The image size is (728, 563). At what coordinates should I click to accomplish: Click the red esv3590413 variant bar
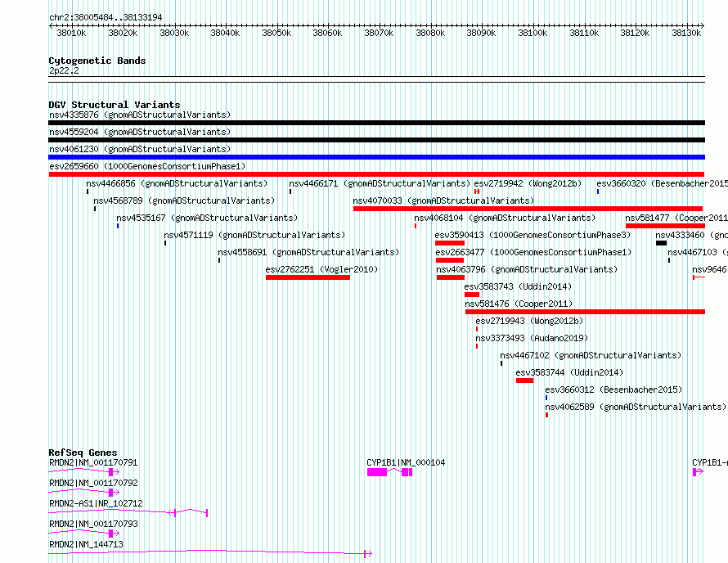point(450,243)
